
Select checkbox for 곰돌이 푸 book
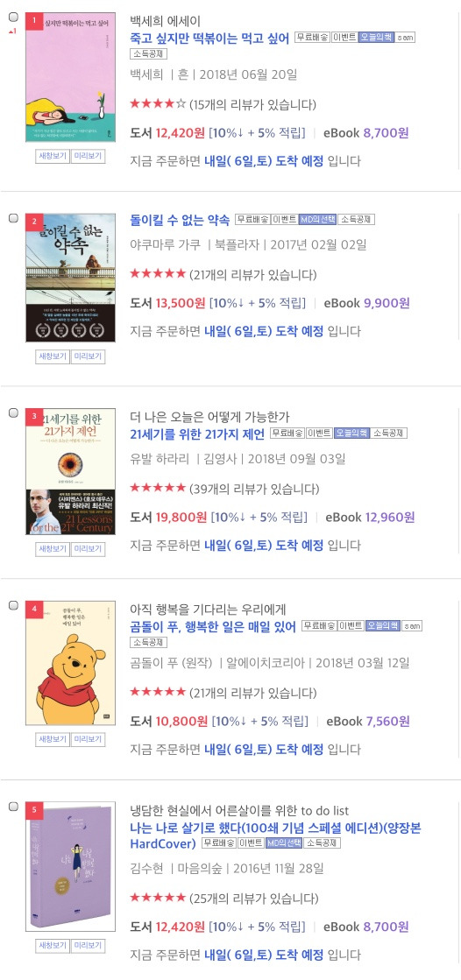(13, 605)
